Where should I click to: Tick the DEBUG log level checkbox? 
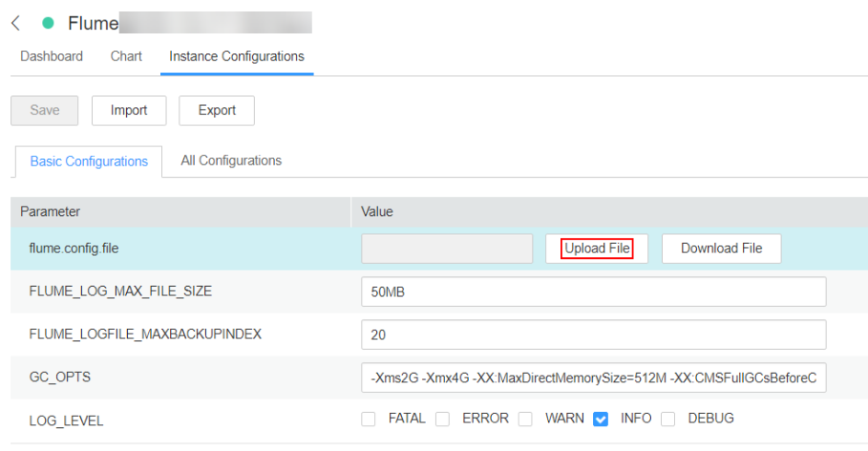(x=668, y=419)
